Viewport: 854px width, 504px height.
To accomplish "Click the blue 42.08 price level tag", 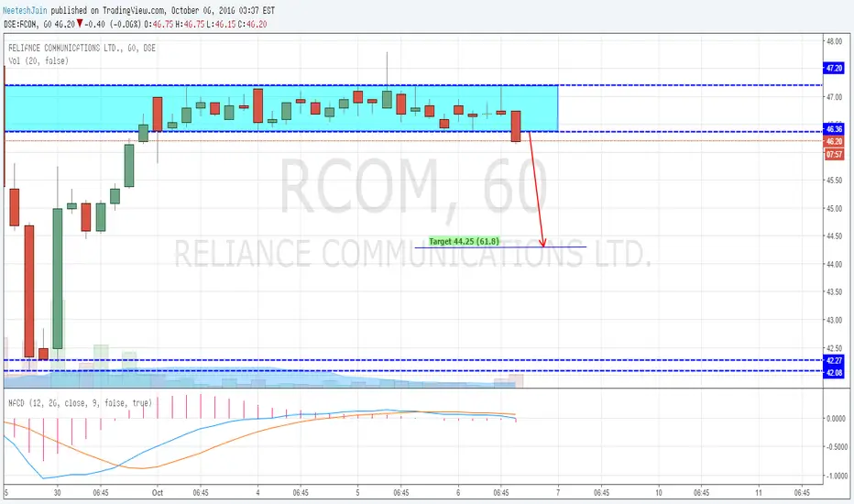I will pyautogui.click(x=834, y=373).
